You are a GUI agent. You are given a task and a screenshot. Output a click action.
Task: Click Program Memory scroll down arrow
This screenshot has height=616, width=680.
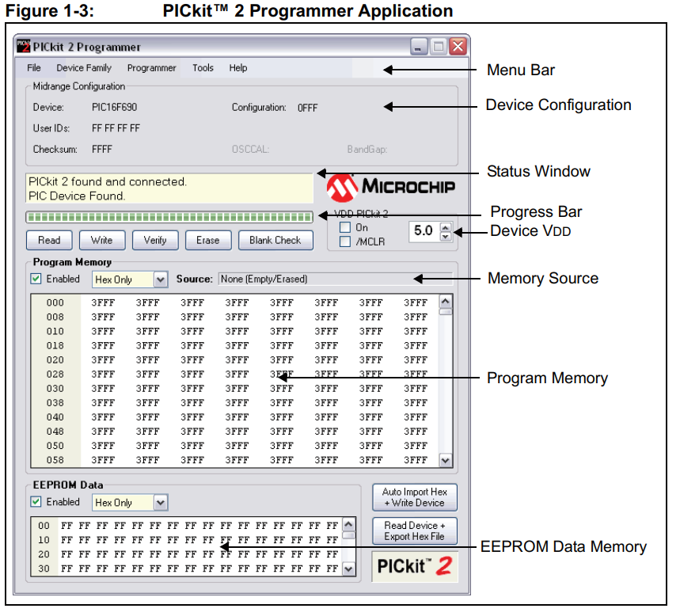[x=446, y=461]
